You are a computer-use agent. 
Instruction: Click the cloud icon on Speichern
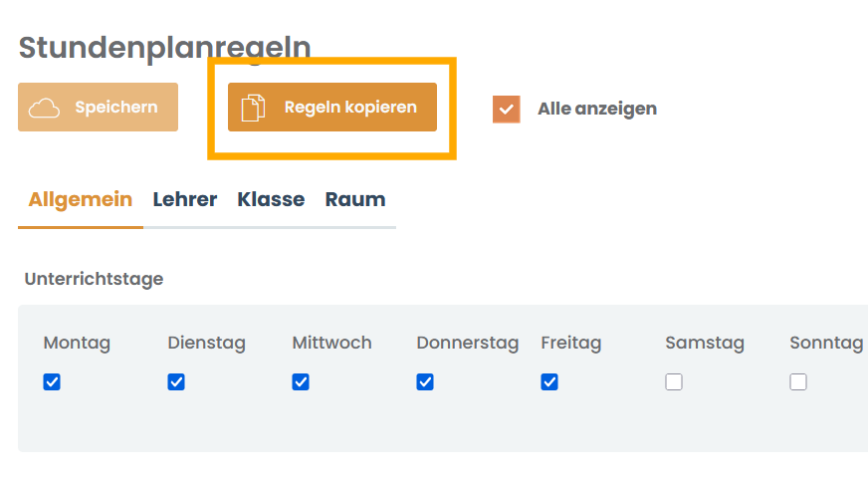(x=44, y=108)
